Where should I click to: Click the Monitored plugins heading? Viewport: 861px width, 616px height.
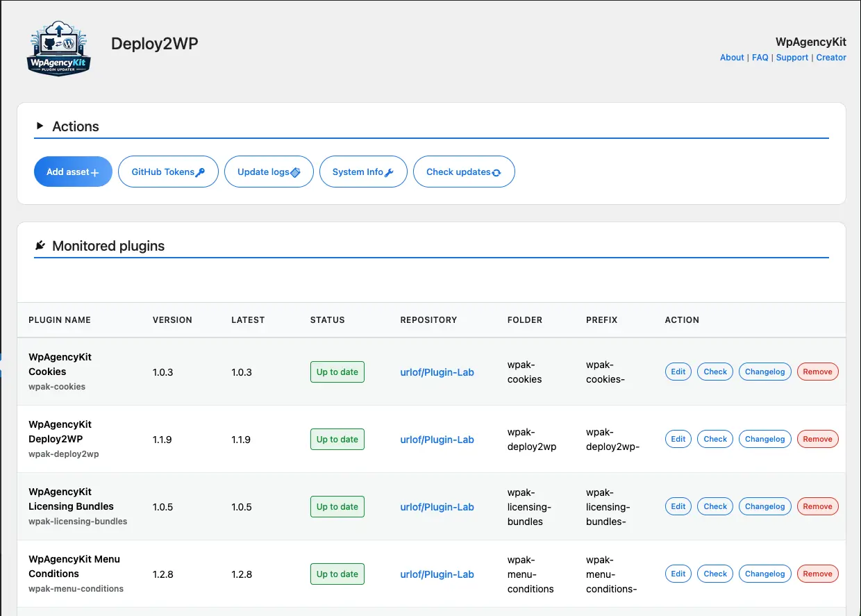[108, 246]
